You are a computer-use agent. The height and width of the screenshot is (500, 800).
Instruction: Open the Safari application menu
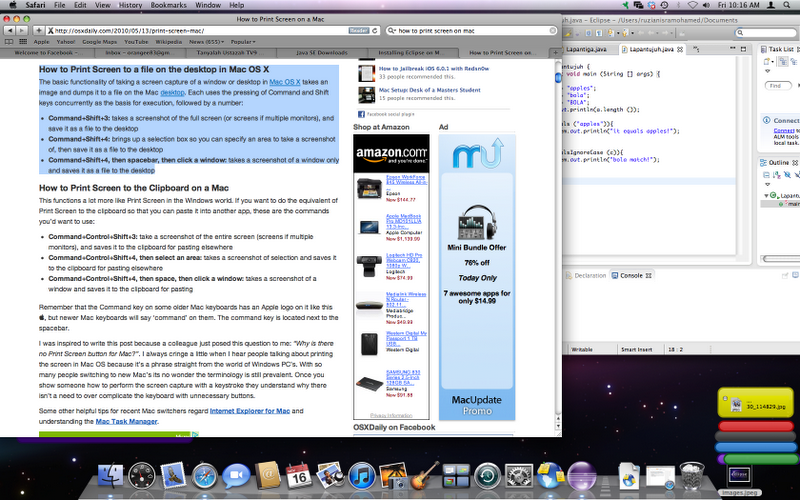coord(35,5)
